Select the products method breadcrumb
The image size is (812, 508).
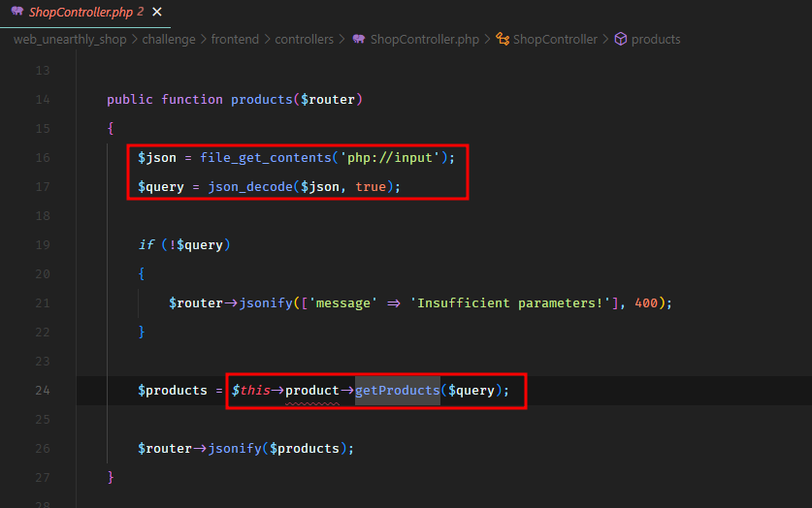tap(656, 40)
